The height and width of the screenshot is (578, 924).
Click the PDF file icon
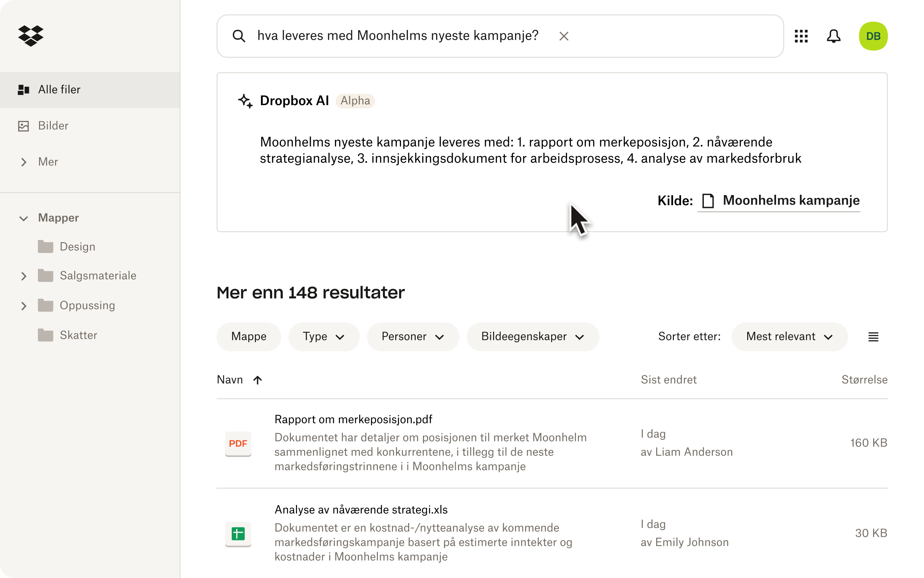238,444
